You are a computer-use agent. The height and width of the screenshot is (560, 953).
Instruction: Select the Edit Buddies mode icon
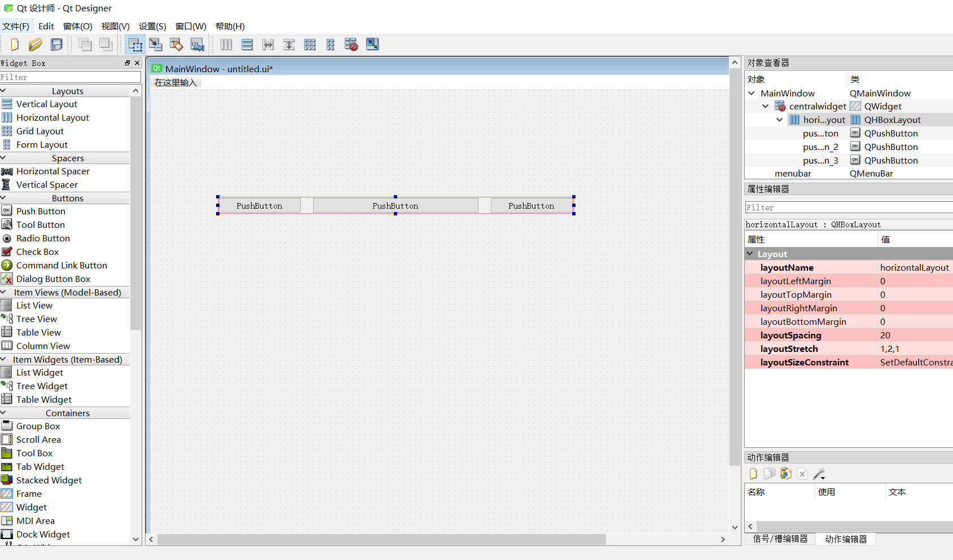coord(177,45)
